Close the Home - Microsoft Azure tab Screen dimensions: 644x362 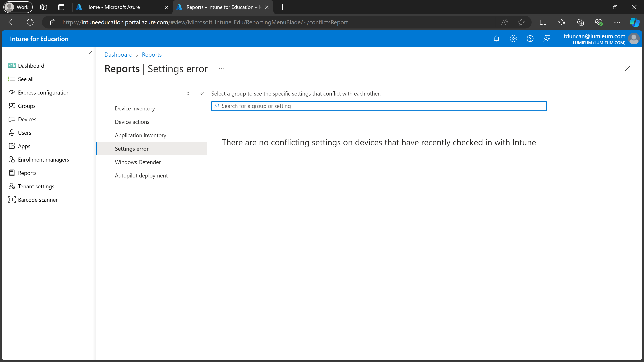pos(167,7)
